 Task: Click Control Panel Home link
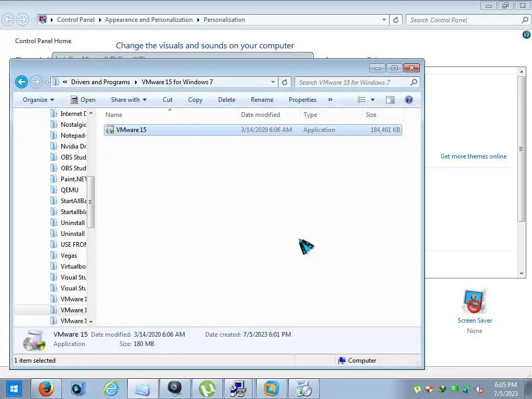(x=43, y=41)
